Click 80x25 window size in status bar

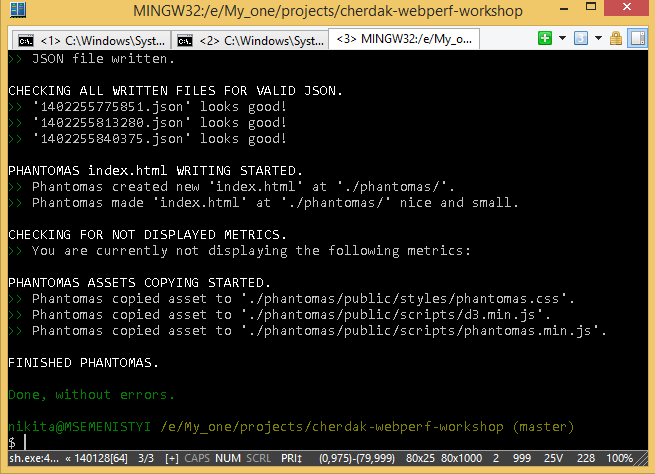[420, 458]
